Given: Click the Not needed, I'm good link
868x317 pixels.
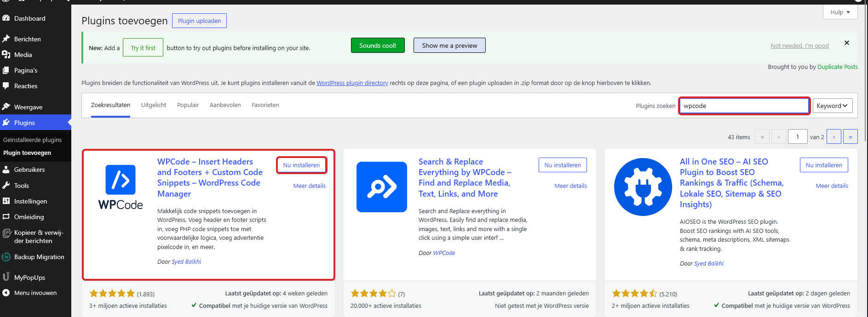Looking at the screenshot, I should (799, 45).
